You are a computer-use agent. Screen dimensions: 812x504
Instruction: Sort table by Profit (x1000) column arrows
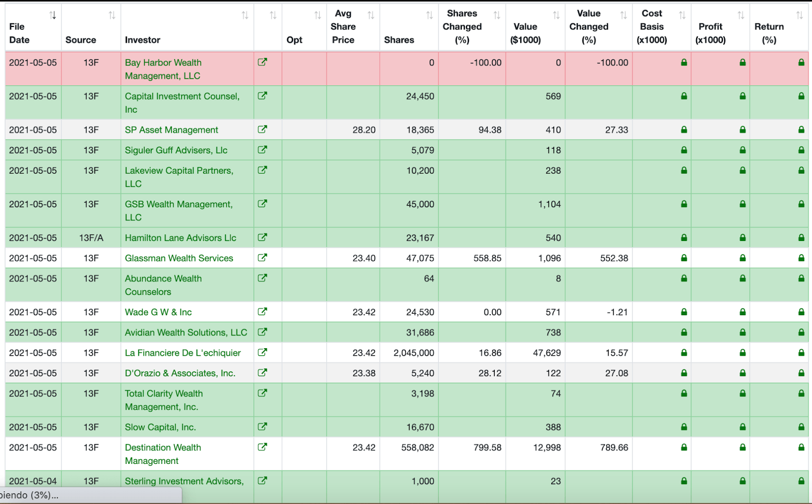[x=741, y=15]
